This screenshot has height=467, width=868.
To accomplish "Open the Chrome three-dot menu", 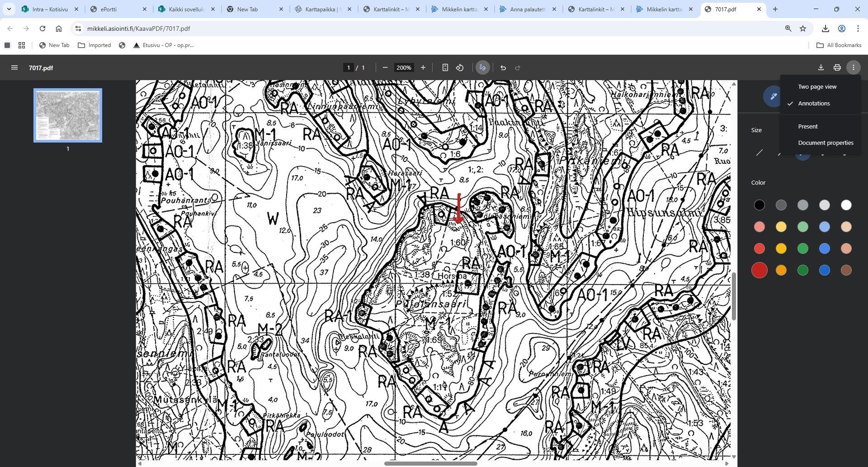I will coord(858,29).
